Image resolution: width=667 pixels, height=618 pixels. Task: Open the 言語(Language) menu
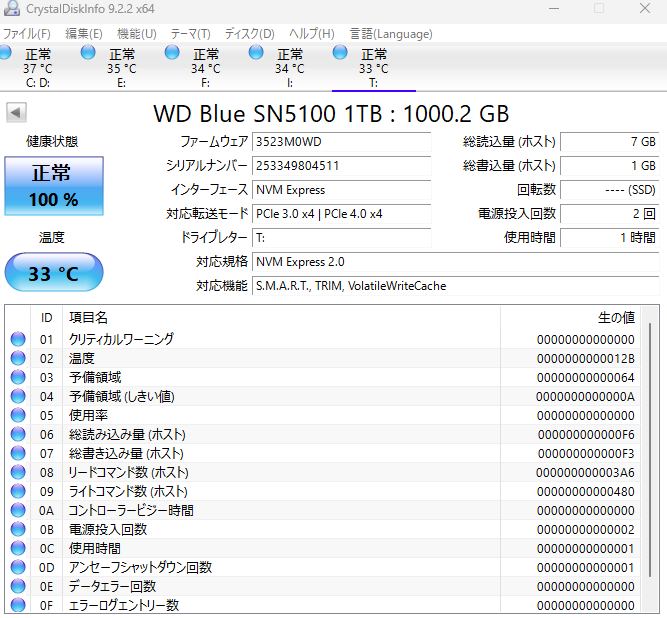click(x=391, y=34)
